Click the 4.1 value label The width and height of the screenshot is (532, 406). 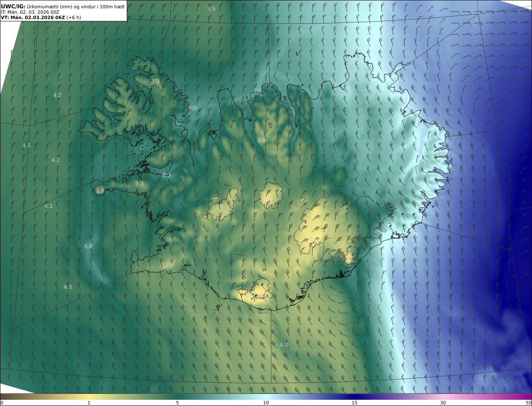click(49, 206)
